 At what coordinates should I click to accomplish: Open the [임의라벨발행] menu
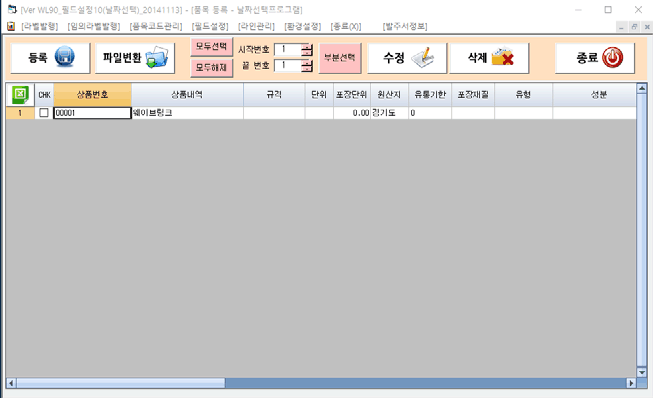pos(94,26)
